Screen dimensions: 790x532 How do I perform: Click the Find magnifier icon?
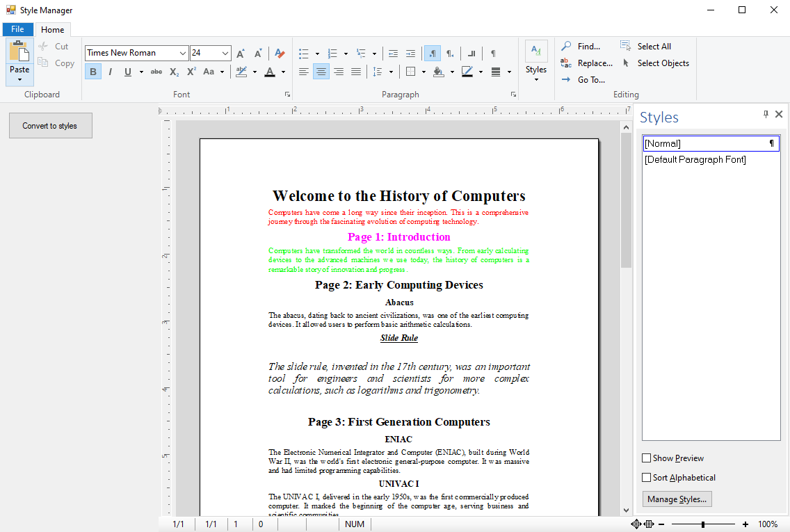click(x=566, y=46)
